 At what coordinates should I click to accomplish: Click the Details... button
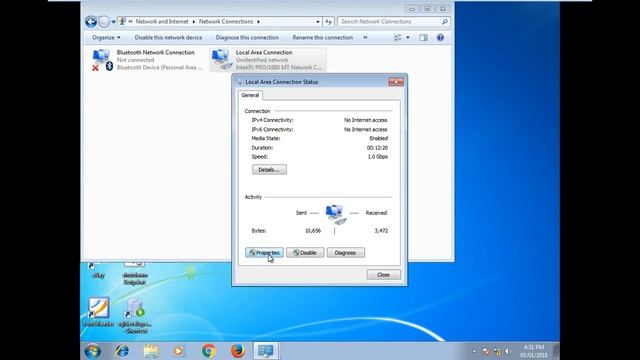coord(269,170)
